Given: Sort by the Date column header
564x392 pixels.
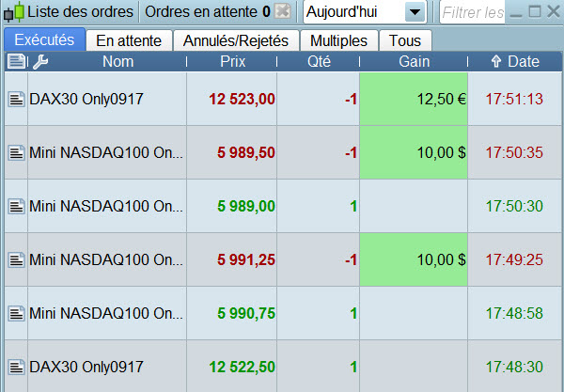Looking at the screenshot, I should (x=524, y=61).
